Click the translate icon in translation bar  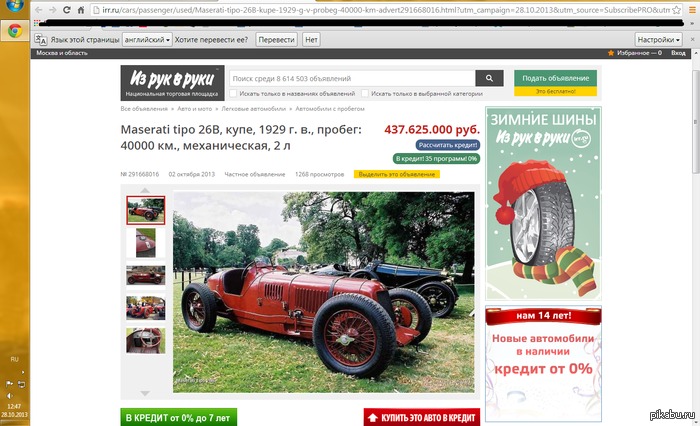pyautogui.click(x=40, y=39)
